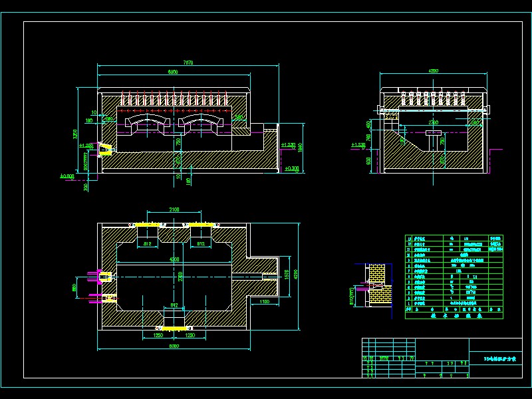The width and height of the screenshot is (532, 399).
Task: Select the drawing title in the title block
Action: click(500, 358)
